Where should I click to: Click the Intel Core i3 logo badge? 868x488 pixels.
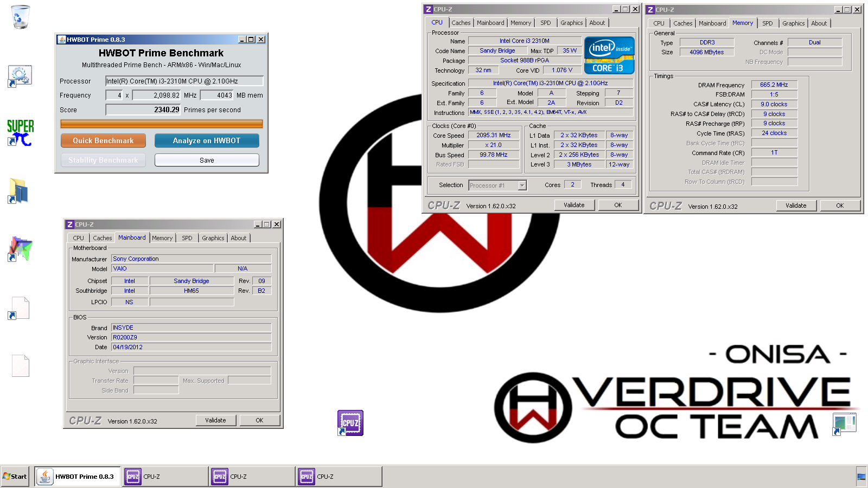coord(609,55)
